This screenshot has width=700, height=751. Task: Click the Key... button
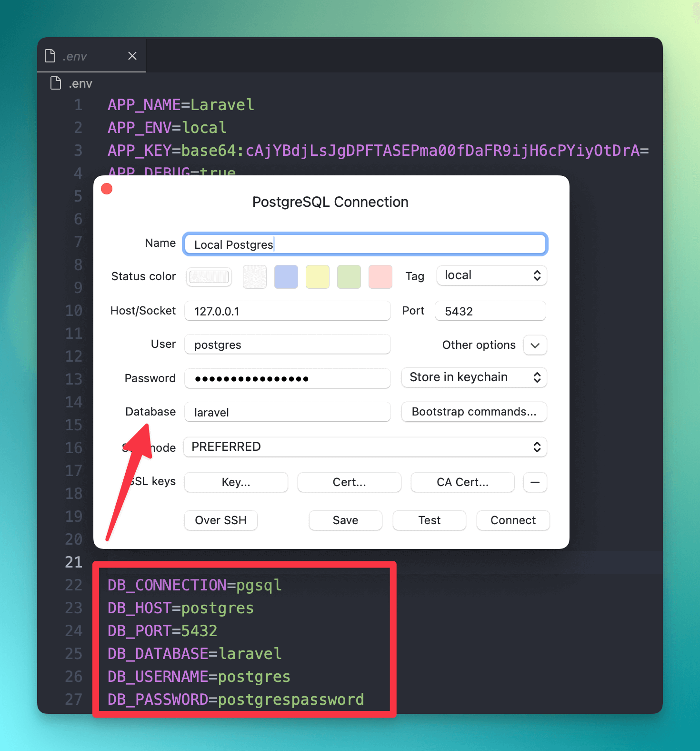(236, 482)
